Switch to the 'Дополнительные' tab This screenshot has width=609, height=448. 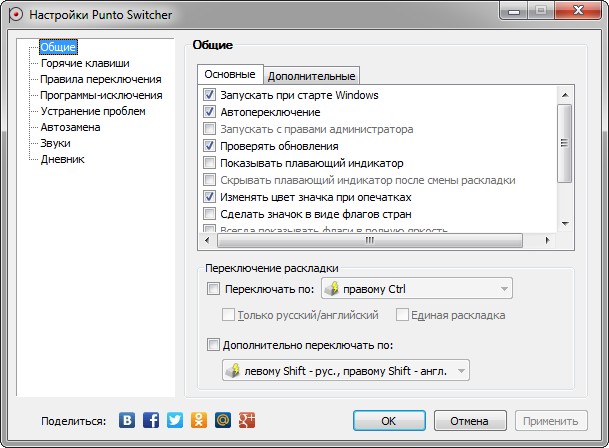[312, 75]
